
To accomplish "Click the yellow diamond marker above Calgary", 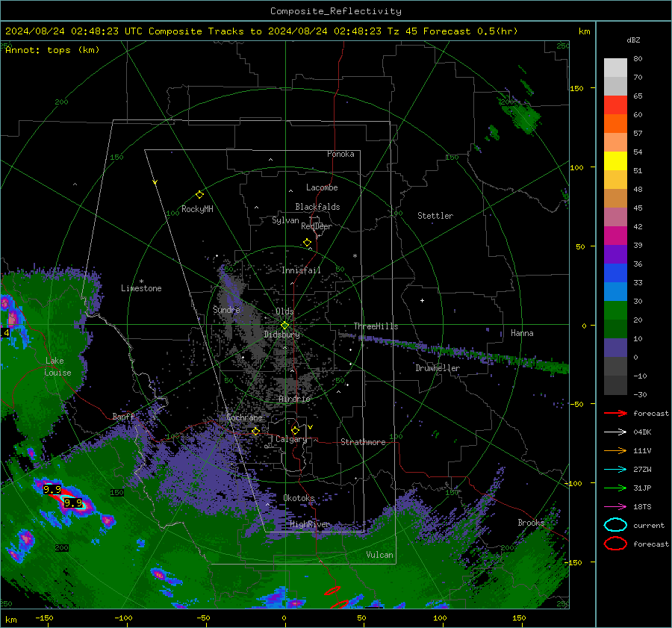I will pos(295,430).
